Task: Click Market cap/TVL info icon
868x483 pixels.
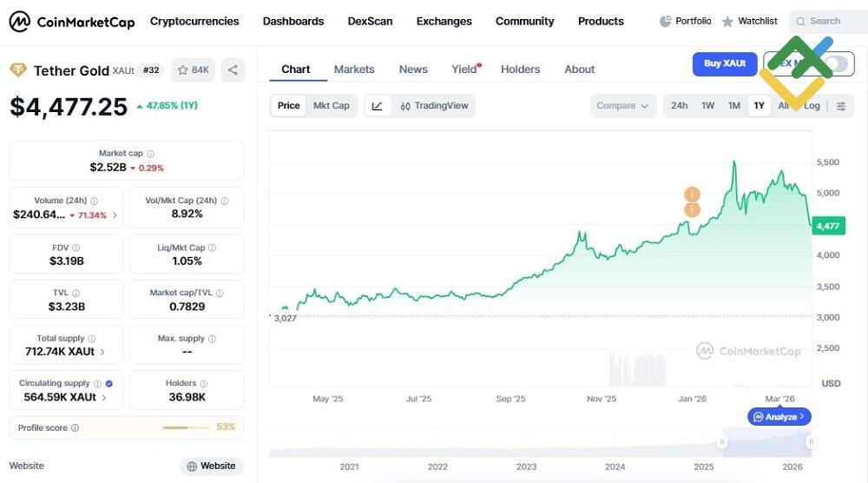Action: (220, 293)
